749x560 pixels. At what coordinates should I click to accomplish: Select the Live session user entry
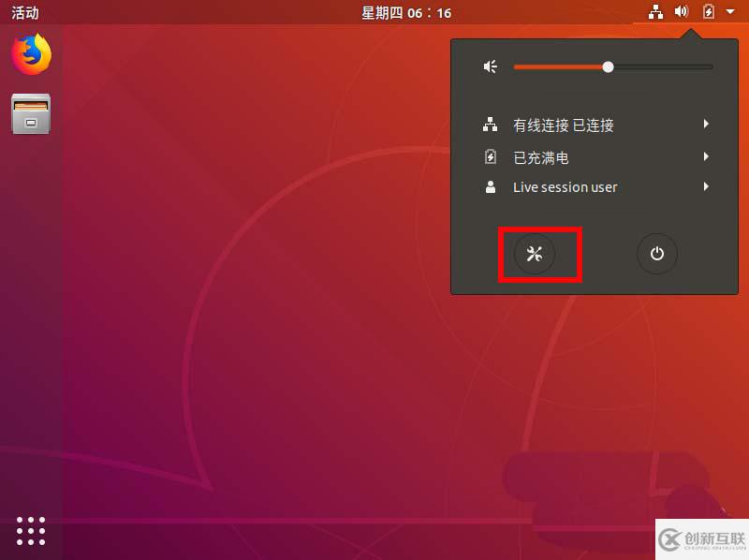tap(595, 187)
